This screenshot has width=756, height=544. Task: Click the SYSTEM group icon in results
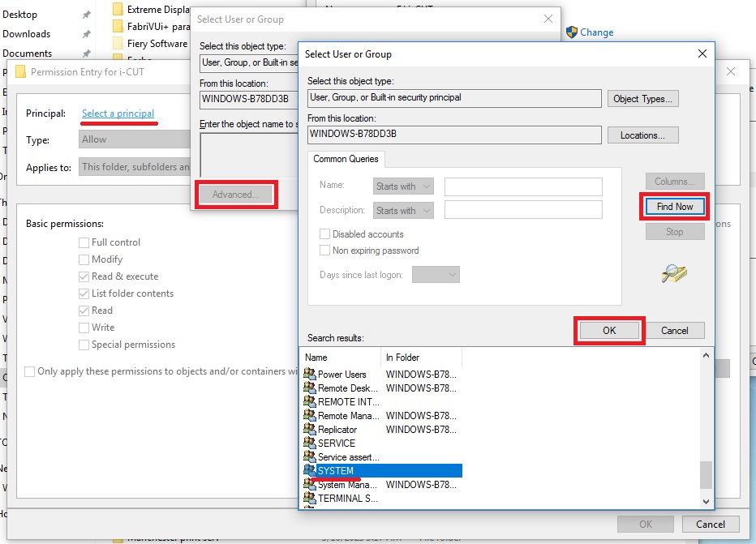(x=311, y=470)
